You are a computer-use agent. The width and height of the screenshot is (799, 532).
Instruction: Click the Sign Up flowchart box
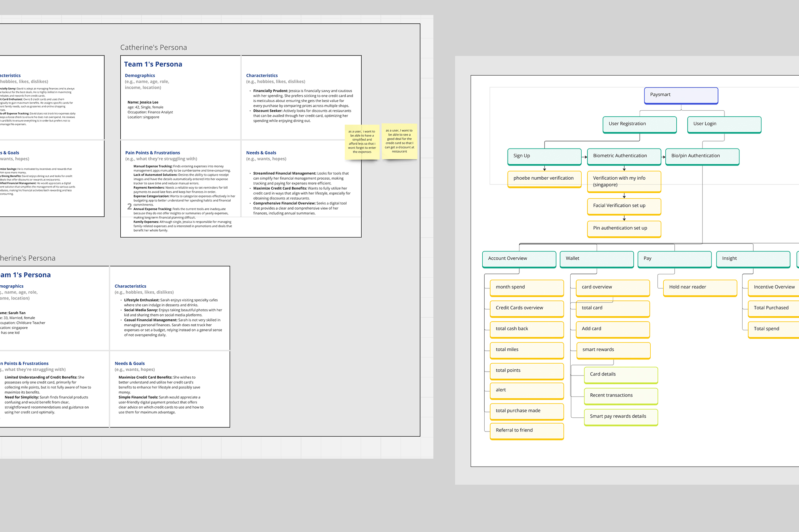pyautogui.click(x=544, y=156)
